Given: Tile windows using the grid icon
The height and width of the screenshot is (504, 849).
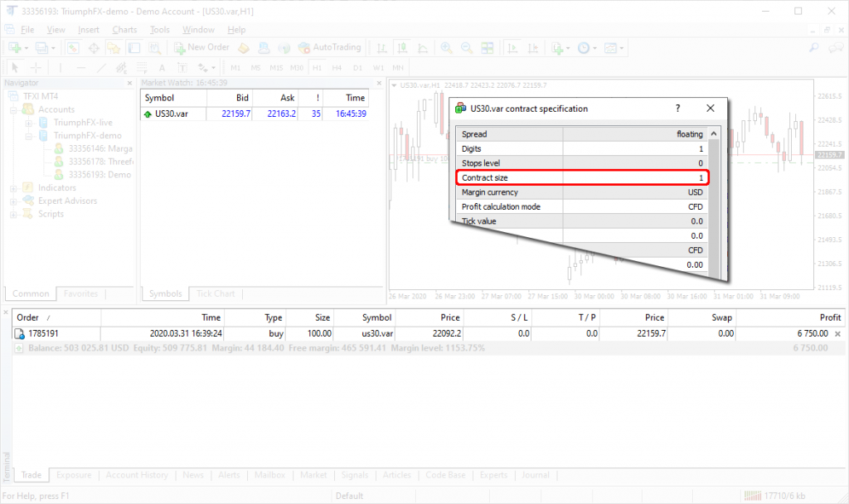Looking at the screenshot, I should coord(488,48).
